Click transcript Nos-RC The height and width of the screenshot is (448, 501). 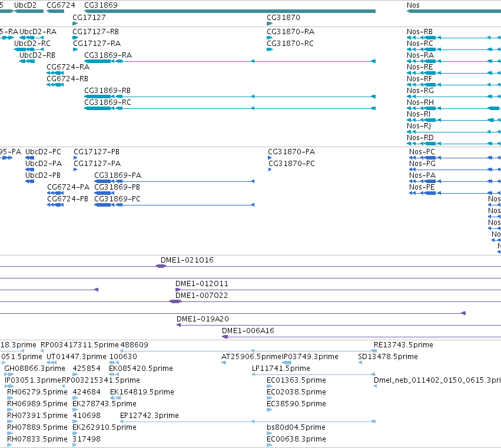click(420, 44)
